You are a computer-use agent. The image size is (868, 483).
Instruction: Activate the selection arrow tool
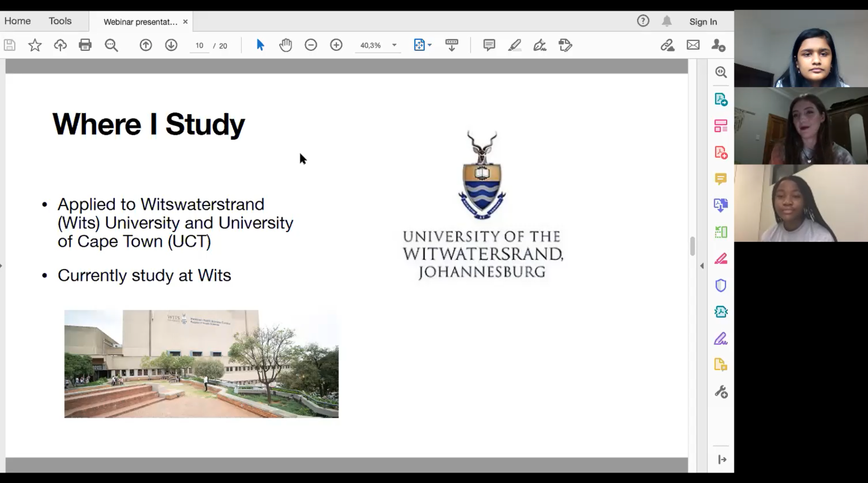(260, 45)
